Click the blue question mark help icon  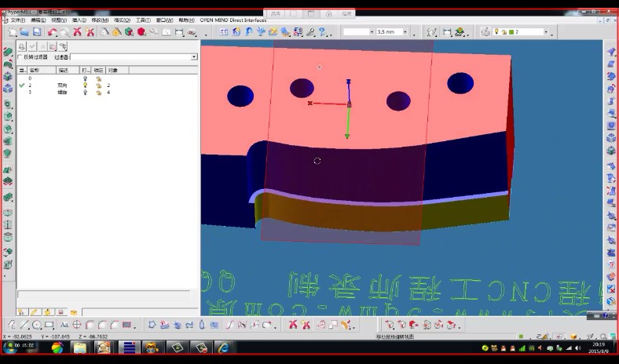[x=324, y=32]
